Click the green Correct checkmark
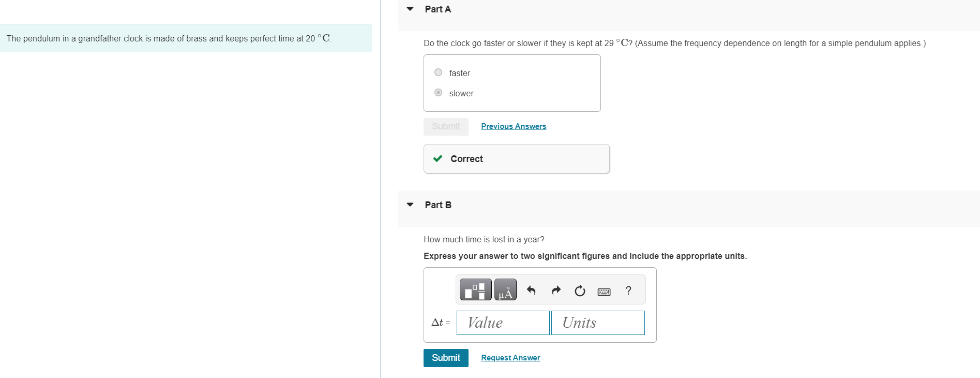Viewport: 980px width, 378px height. click(438, 158)
